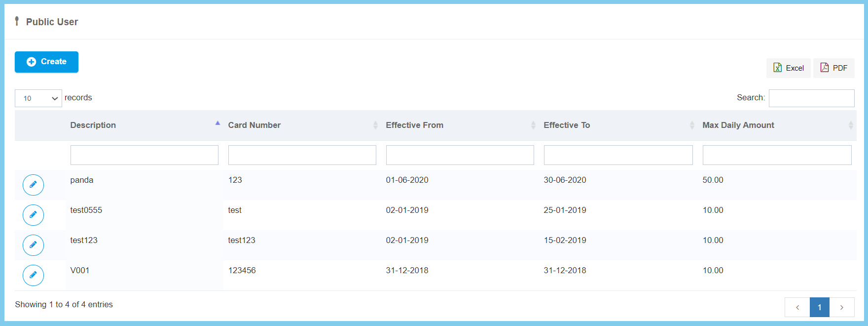Open edit for the test123 record

click(33, 245)
